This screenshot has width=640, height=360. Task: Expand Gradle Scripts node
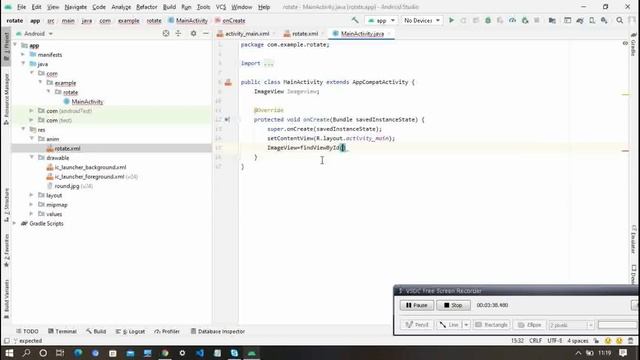click(x=15, y=223)
